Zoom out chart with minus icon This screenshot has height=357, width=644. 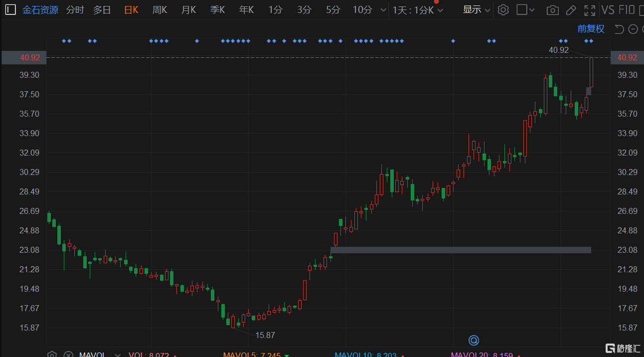pos(633,29)
